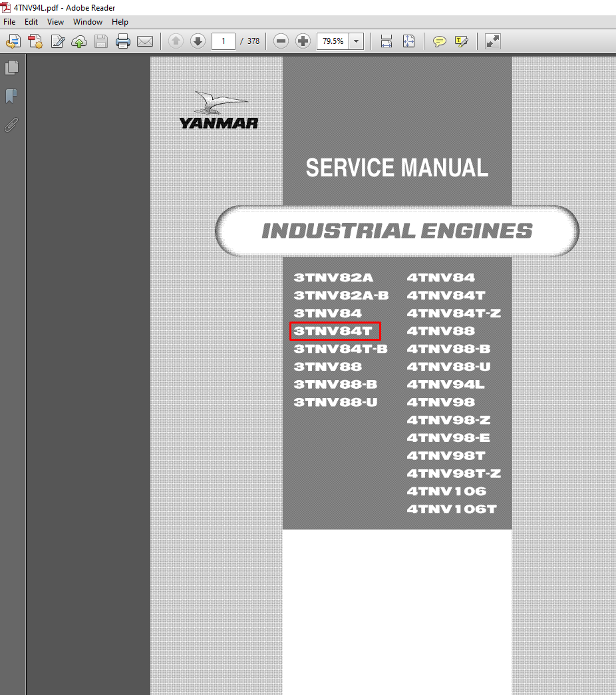Open the zoom level dropdown arrow
Image resolution: width=616 pixels, height=695 pixels.
pos(356,41)
